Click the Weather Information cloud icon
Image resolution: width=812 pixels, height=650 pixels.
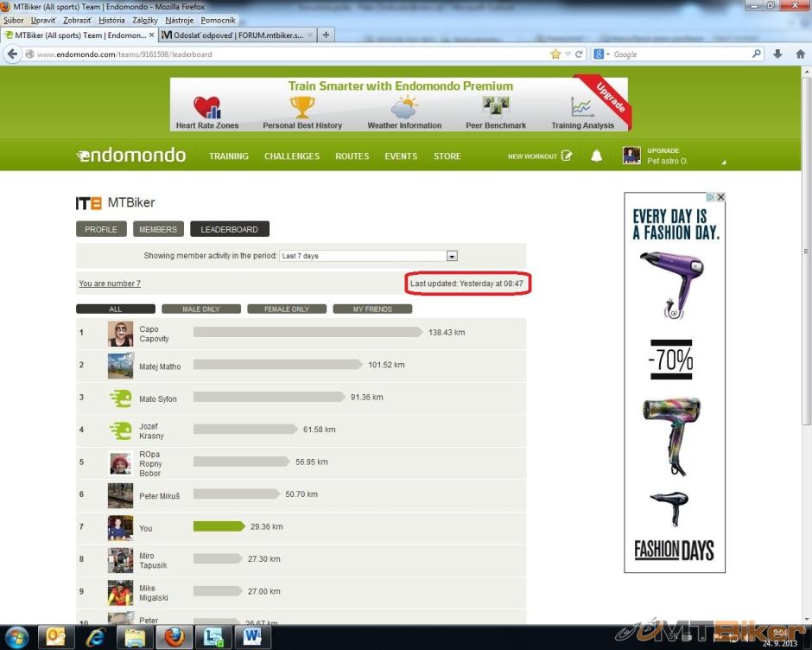pos(404,108)
